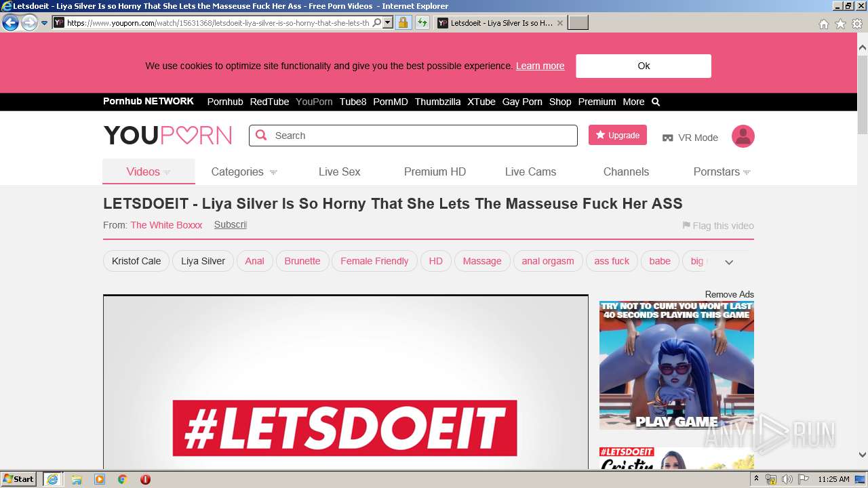Click the Subscribe link
The height and width of the screenshot is (488, 868).
click(231, 224)
